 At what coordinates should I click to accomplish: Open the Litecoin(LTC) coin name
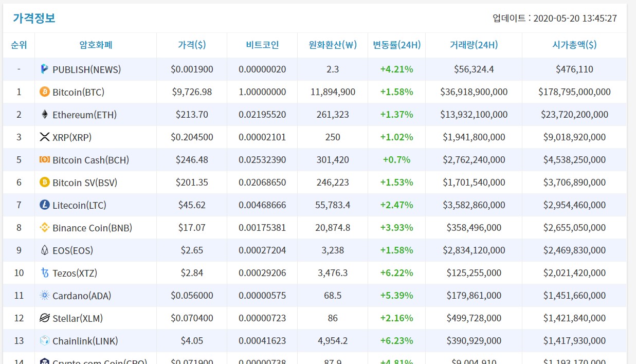(x=79, y=205)
